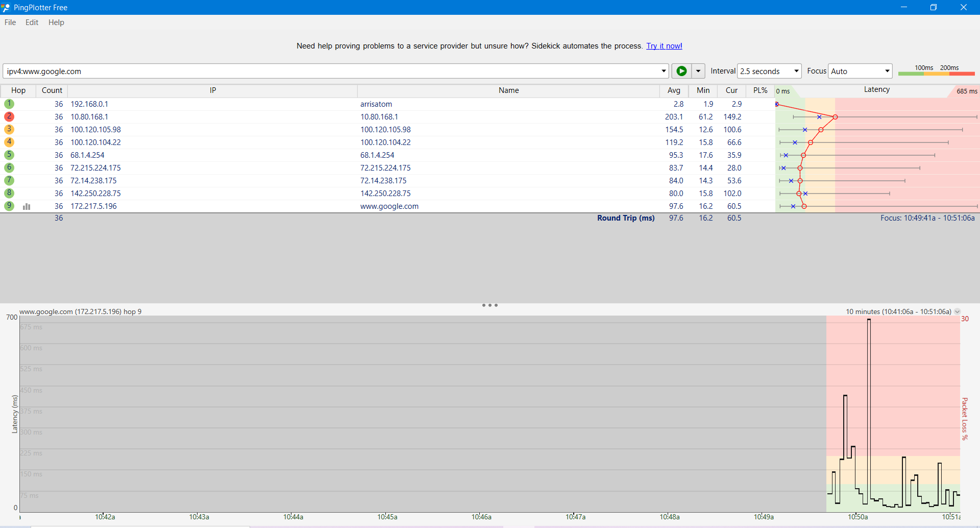Click the PingPlotter app icon in title bar
This screenshot has height=528, width=980.
(6, 7)
